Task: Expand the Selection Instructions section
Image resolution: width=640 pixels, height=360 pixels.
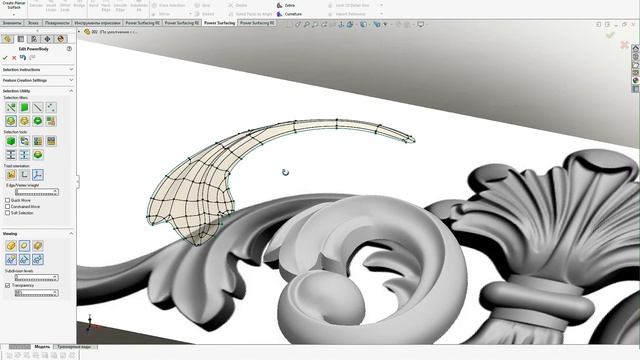Action: [x=38, y=70]
